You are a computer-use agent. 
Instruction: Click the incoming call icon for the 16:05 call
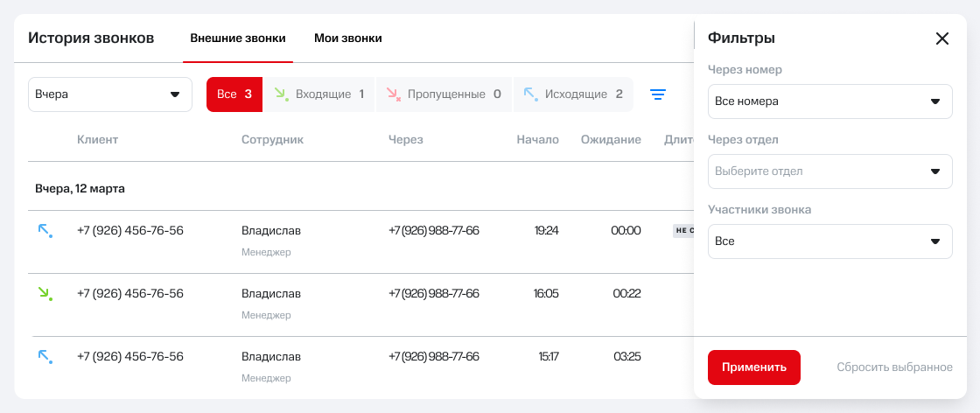45,294
